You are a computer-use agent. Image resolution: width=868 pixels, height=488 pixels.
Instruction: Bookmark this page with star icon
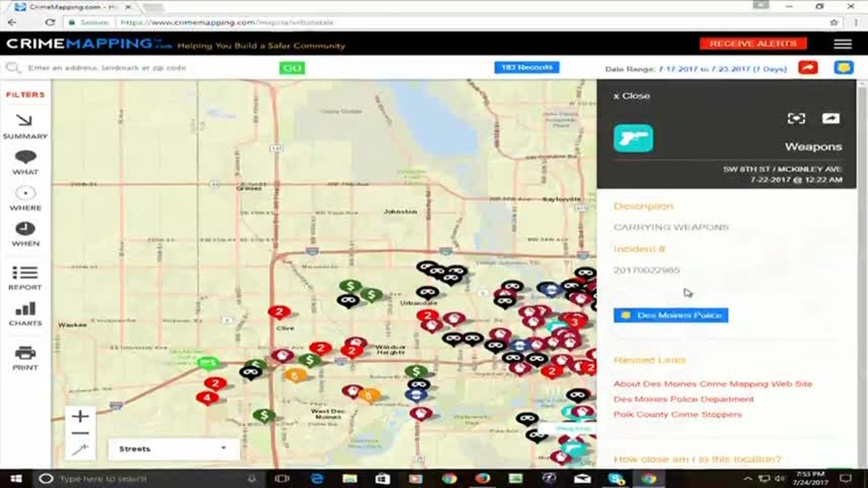pos(834,23)
